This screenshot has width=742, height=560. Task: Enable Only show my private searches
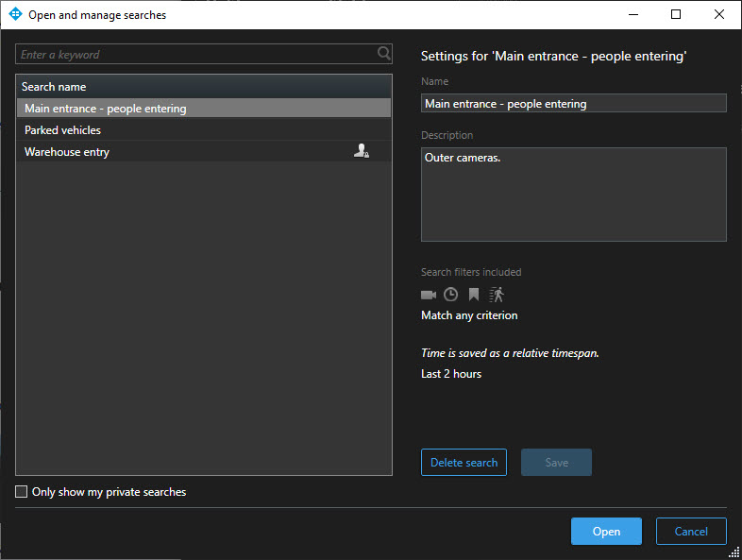click(x=22, y=492)
